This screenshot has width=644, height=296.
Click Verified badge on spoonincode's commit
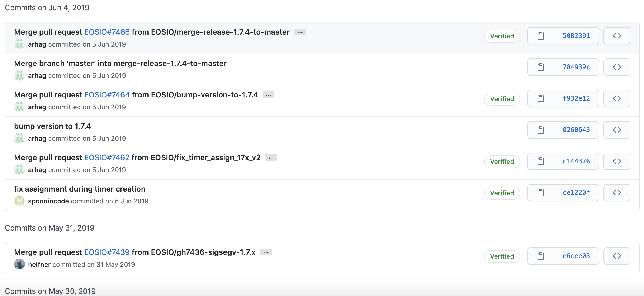502,193
